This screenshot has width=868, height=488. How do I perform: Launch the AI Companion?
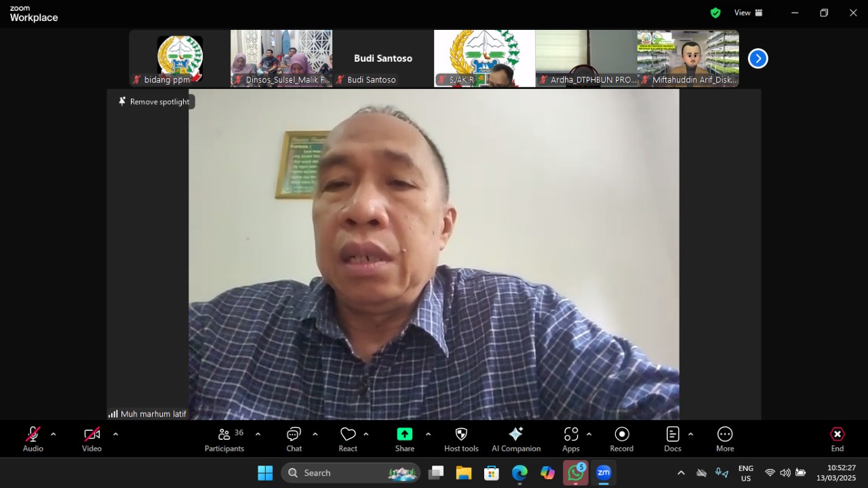pyautogui.click(x=516, y=439)
